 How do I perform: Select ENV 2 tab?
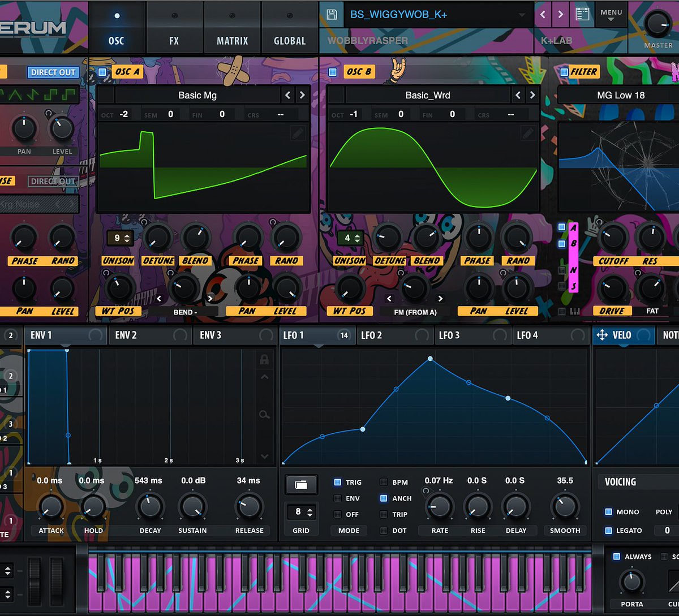(150, 335)
